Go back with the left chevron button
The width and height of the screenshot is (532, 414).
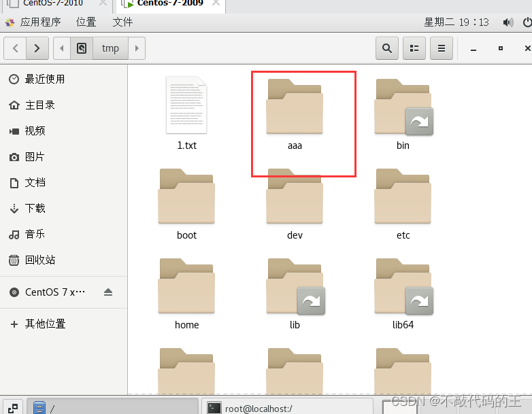click(15, 48)
